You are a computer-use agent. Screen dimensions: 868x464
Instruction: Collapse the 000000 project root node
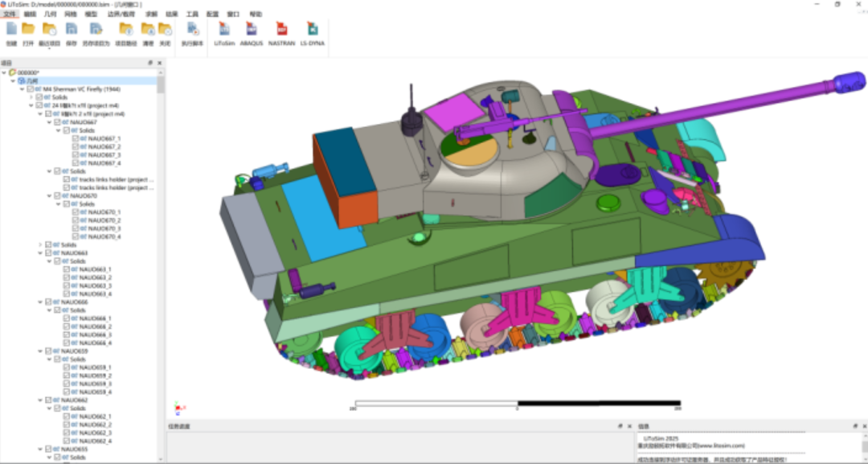pyautogui.click(x=5, y=72)
